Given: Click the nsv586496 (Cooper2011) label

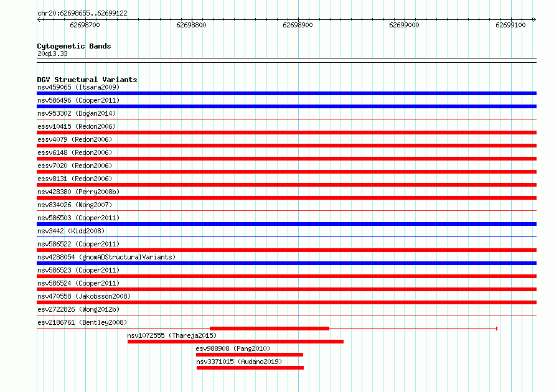Looking at the screenshot, I should [78, 100].
